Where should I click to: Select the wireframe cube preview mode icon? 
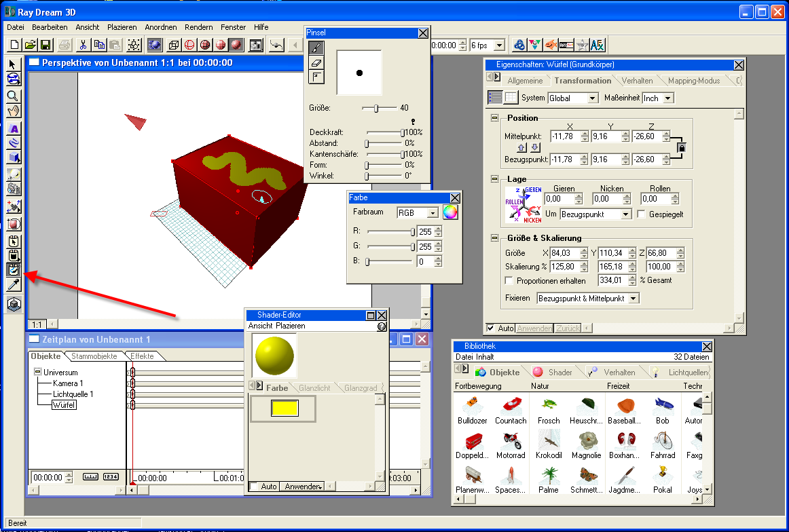pos(174,45)
